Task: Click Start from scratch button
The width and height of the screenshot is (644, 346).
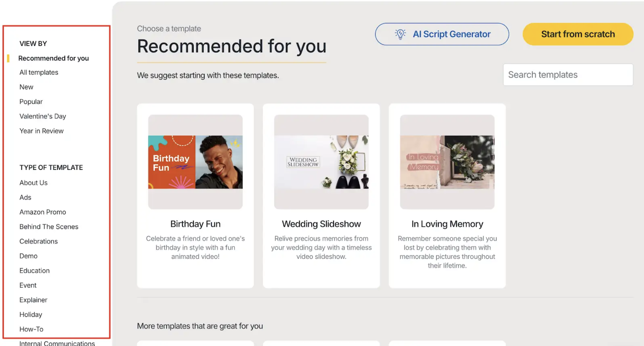Action: click(x=578, y=34)
